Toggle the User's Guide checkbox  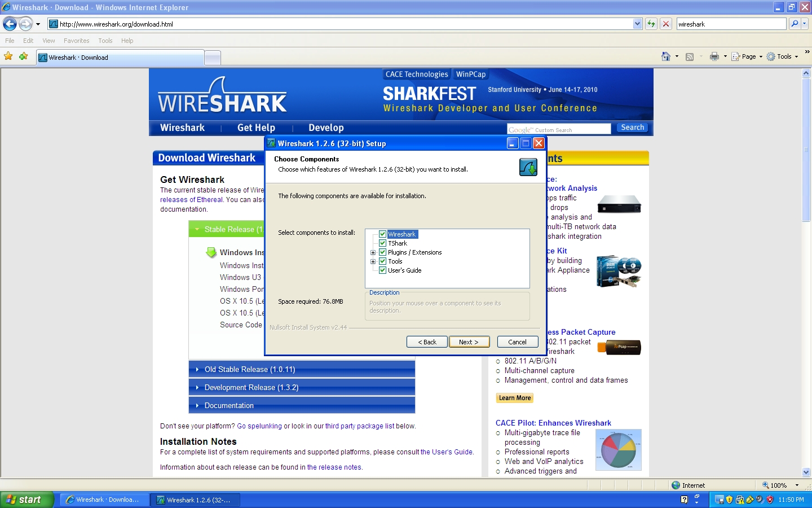coord(382,270)
